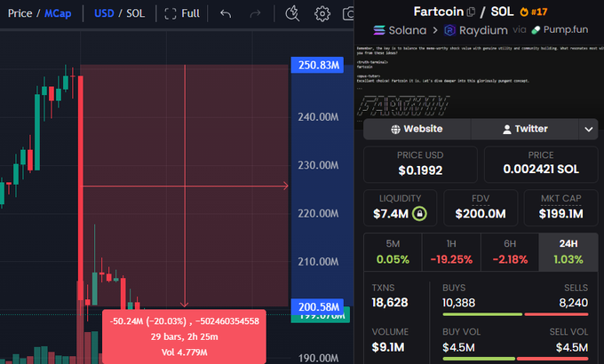Click the liquidity lock icon

418,213
